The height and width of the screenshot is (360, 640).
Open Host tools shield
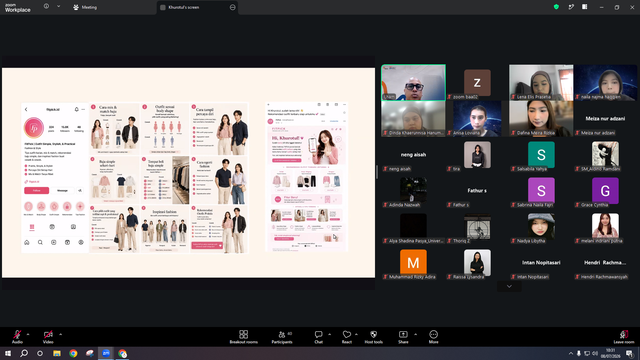tap(373, 337)
